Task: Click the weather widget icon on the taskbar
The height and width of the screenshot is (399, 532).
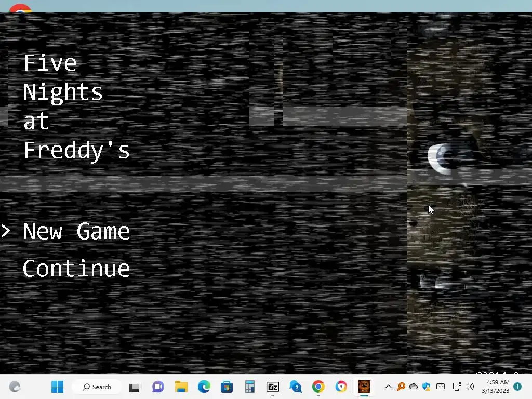Action: click(15, 387)
